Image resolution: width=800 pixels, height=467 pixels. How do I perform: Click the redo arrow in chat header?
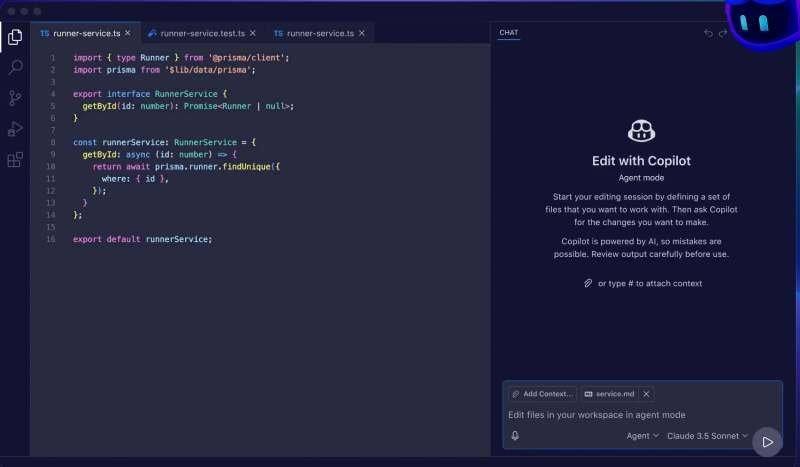(x=723, y=33)
